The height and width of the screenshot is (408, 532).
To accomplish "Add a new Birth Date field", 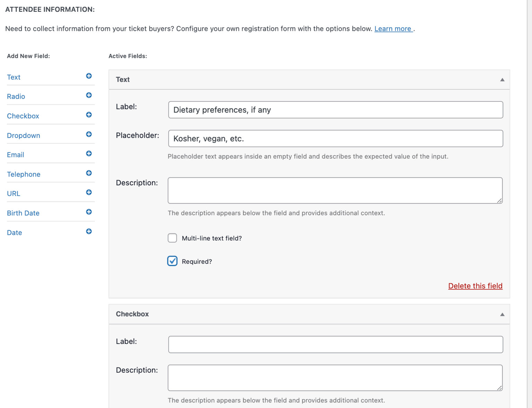I will [x=89, y=212].
